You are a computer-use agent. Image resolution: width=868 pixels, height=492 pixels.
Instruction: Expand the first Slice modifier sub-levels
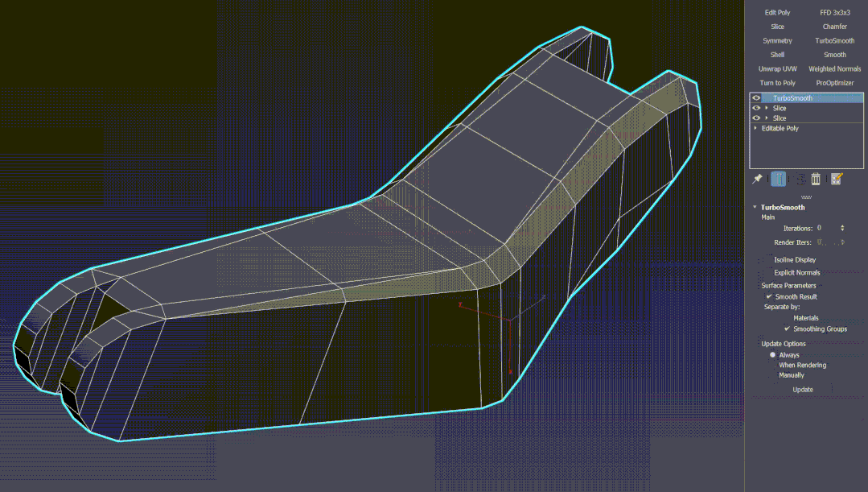767,108
